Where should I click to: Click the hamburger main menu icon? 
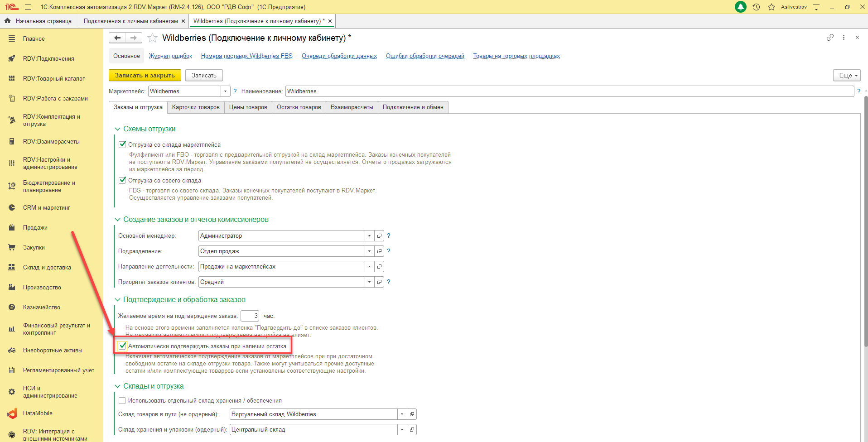tap(28, 7)
